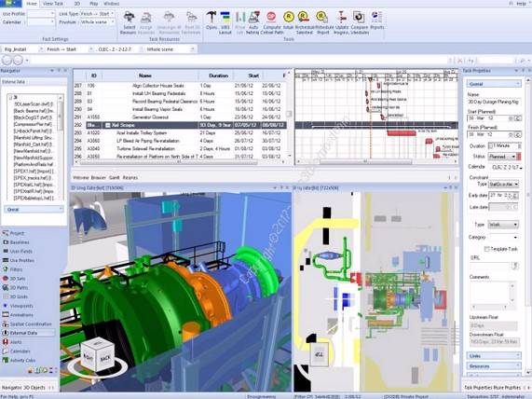Toggle the Duration checkbox

pos(490,145)
